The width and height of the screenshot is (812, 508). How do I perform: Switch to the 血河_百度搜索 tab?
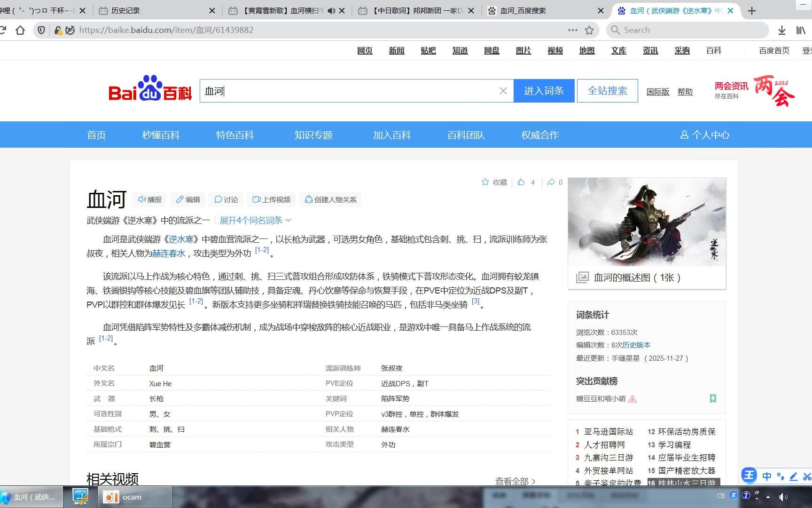coord(523,10)
